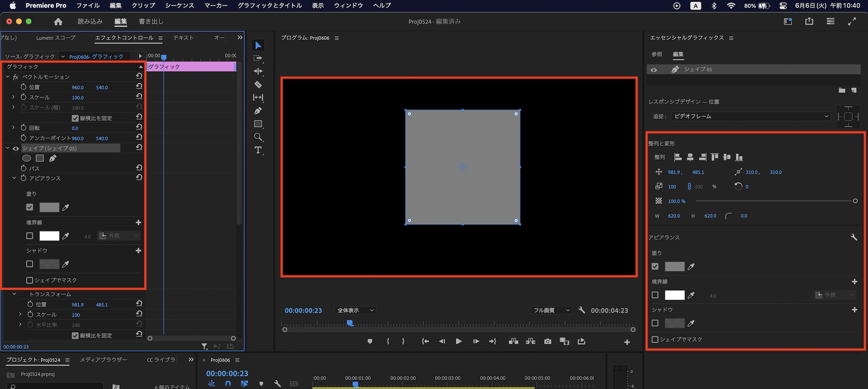Select the Razor tool
868x389 pixels.
[x=258, y=85]
